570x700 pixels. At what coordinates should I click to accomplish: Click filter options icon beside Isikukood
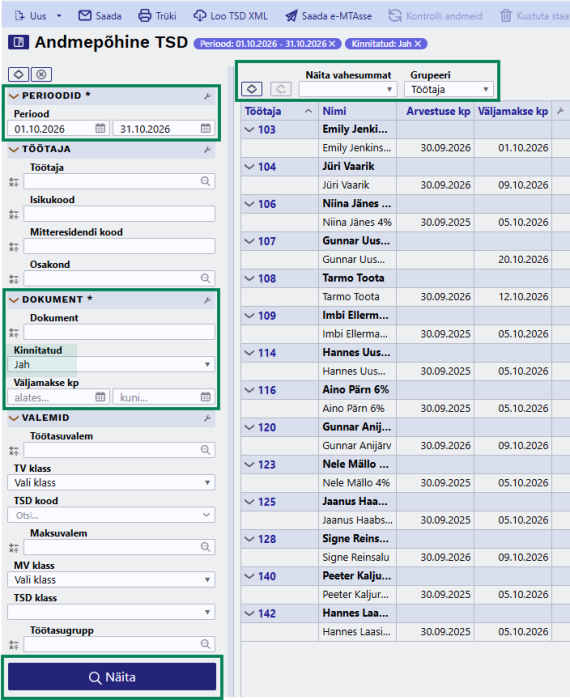[x=14, y=215]
